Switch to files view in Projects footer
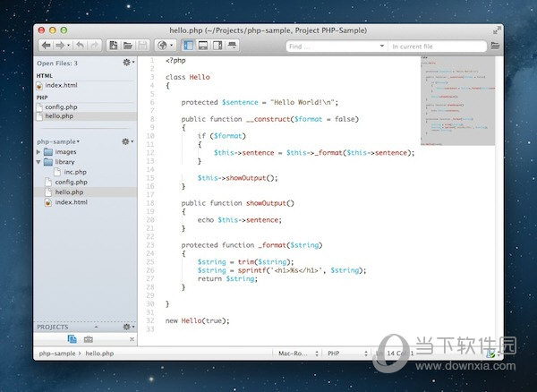 (x=72, y=340)
